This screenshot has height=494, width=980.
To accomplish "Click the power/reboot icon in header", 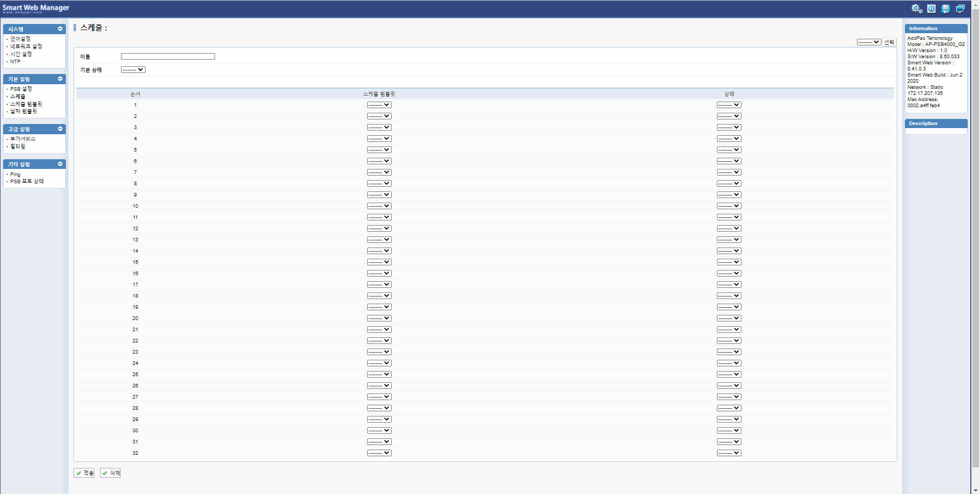I will 931,9.
